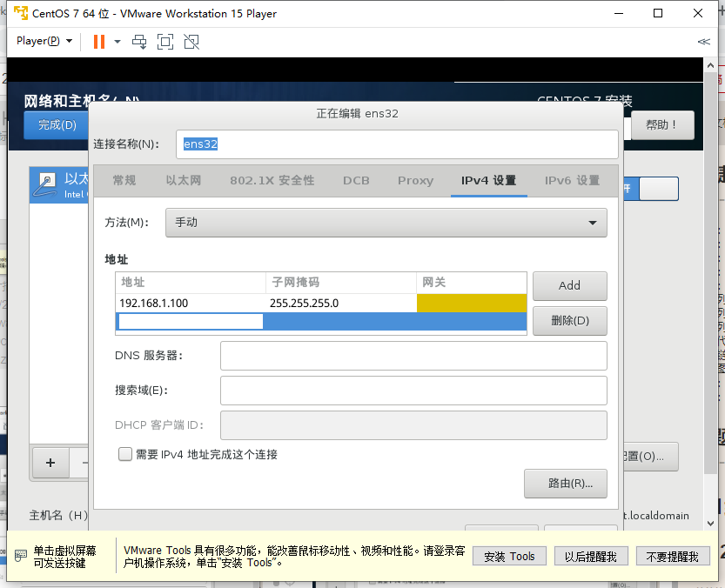Switch to the 以太网 tab
725x588 pixels.
click(x=184, y=180)
